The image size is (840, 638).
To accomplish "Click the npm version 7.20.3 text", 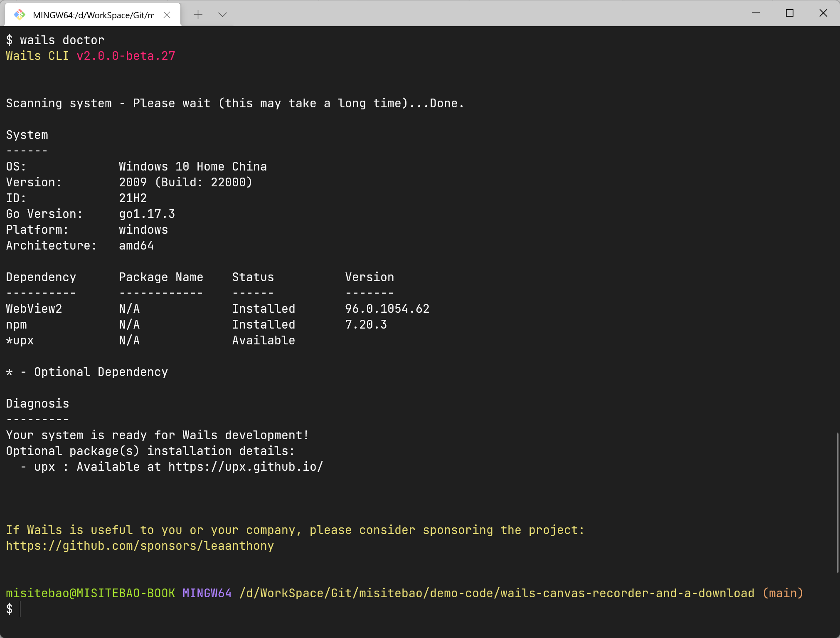I will [x=366, y=324].
